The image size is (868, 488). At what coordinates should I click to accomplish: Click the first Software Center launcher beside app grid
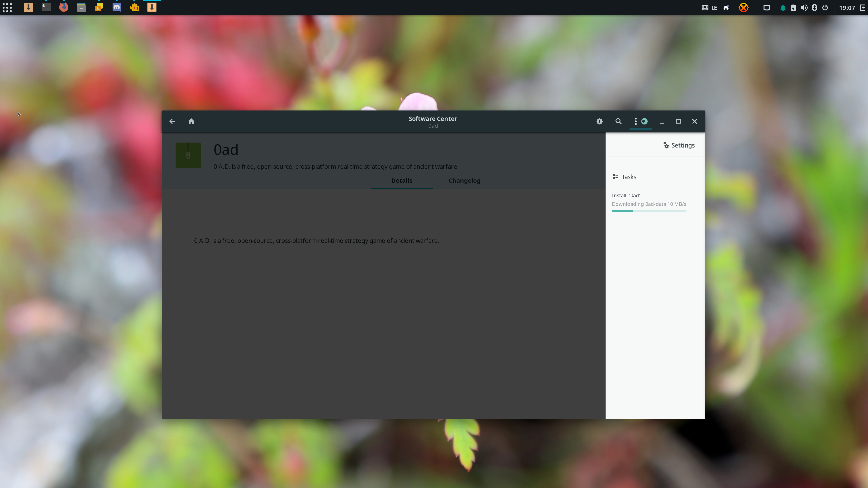pos(28,7)
